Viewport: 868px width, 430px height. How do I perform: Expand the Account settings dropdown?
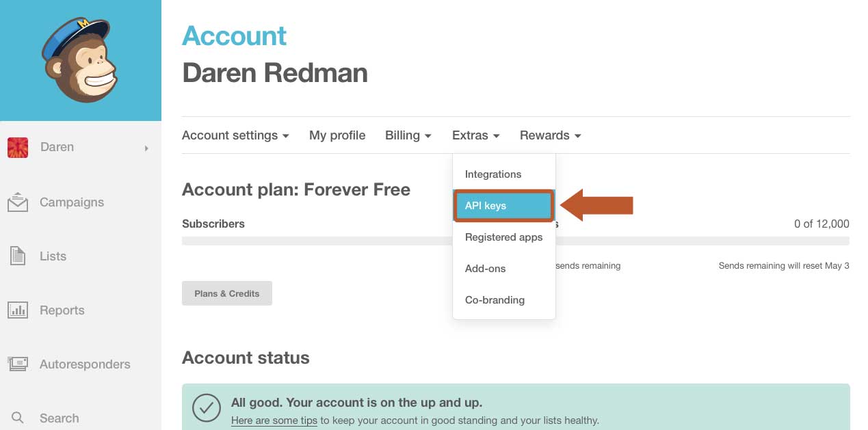tap(235, 135)
